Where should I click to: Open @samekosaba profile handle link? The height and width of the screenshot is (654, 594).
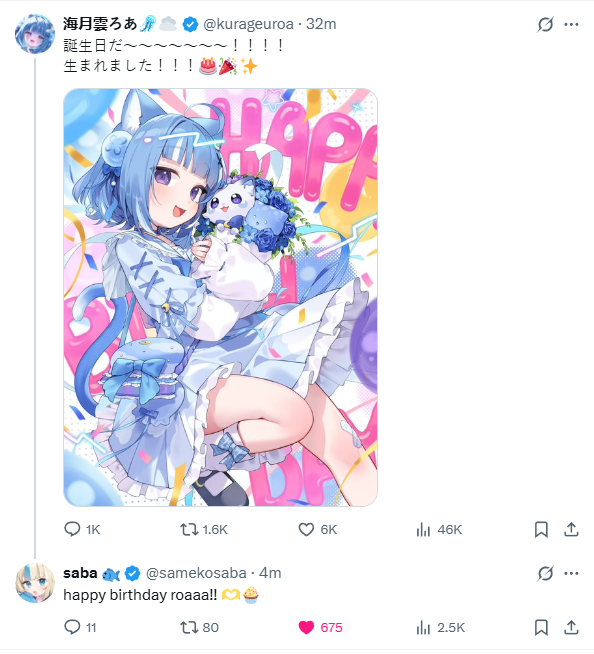[196, 573]
